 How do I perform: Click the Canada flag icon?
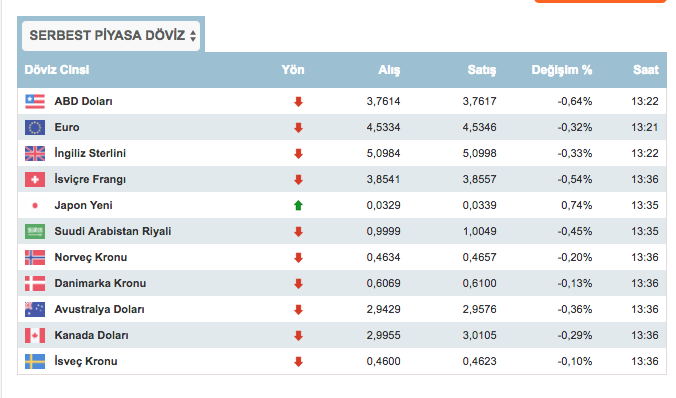coord(35,335)
